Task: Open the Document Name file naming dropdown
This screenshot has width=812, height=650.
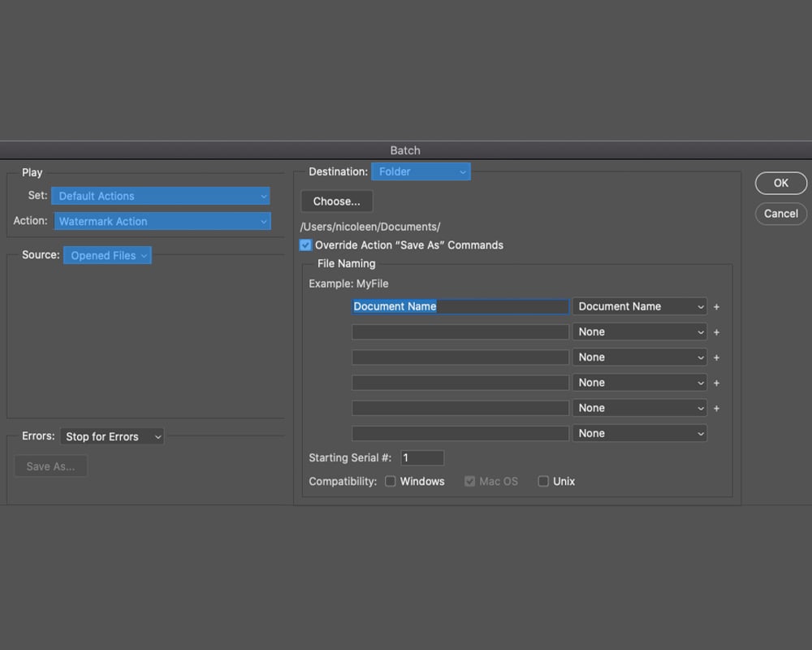Action: pyautogui.click(x=640, y=306)
